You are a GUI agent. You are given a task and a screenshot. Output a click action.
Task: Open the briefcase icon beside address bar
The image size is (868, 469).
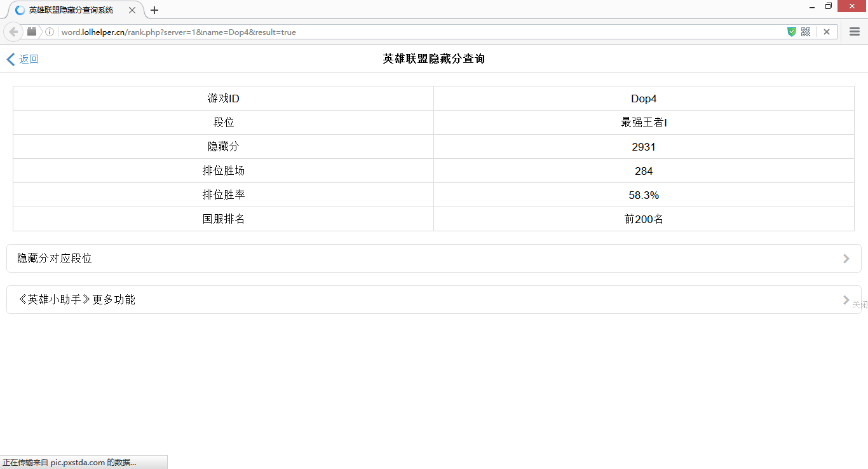tap(32, 32)
